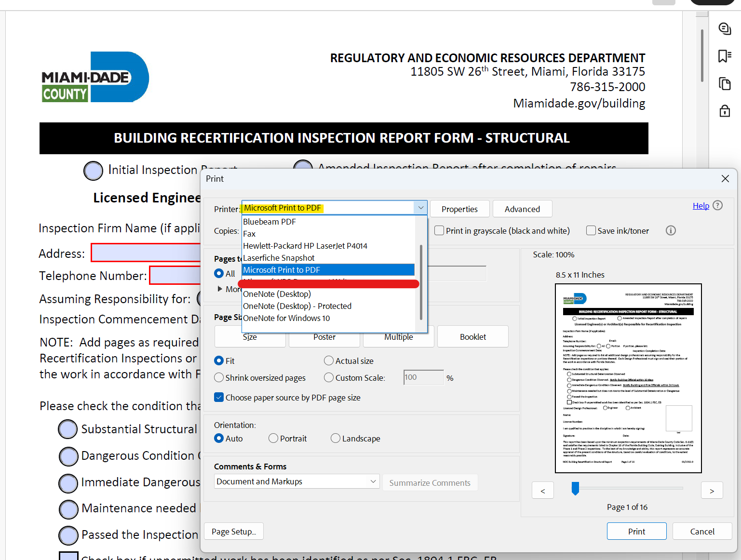Viewport: 741px width, 560px height.
Task: Click the Multiple pages button
Action: click(399, 337)
